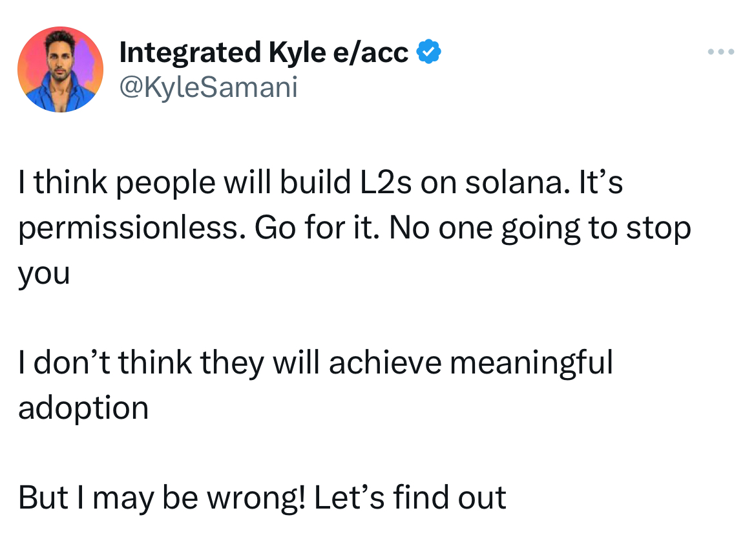Click the display name Integrated Kyle e/acc
This screenshot has height=548, width=756.
[265, 52]
